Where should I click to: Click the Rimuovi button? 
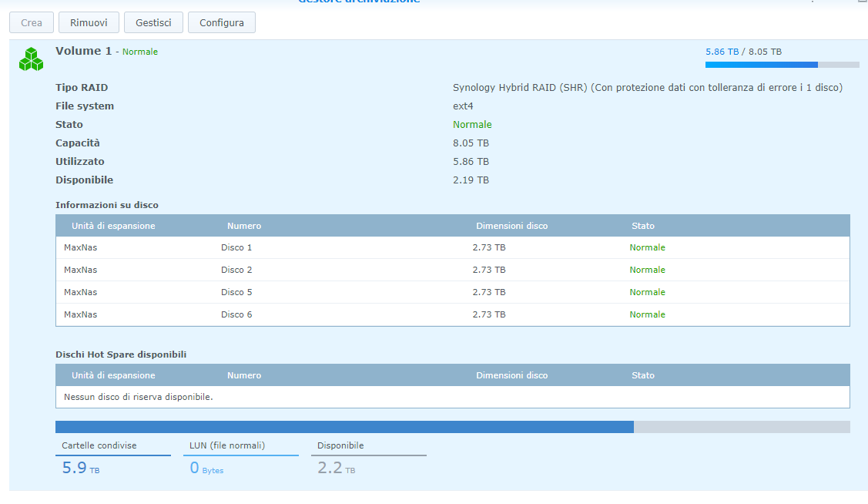coord(89,22)
